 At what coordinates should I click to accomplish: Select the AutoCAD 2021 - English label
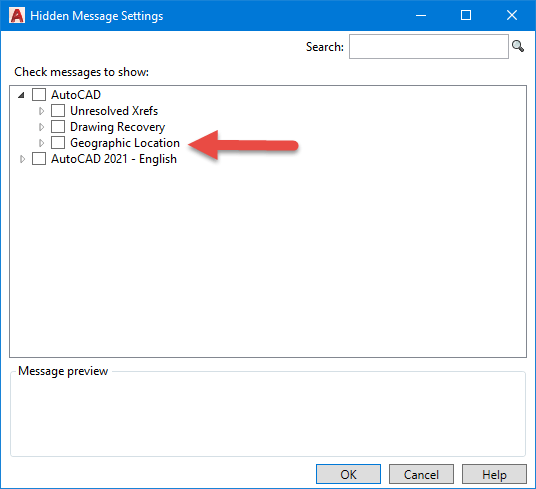click(114, 159)
